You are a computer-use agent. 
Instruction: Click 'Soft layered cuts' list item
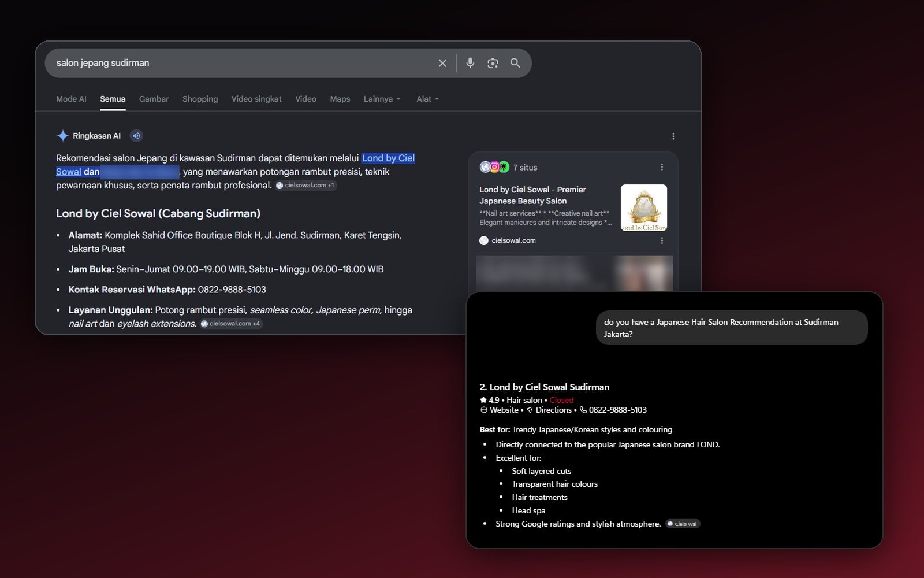coord(541,471)
